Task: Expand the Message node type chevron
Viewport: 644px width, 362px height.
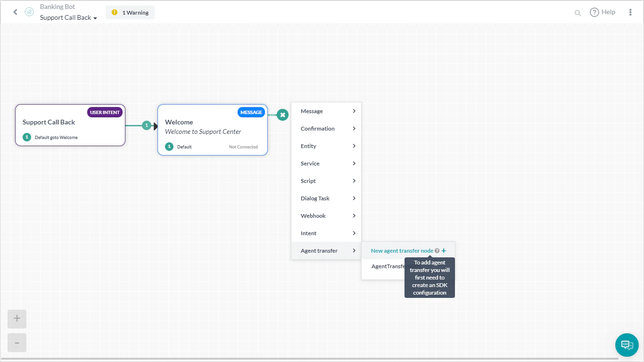Action: [354, 111]
